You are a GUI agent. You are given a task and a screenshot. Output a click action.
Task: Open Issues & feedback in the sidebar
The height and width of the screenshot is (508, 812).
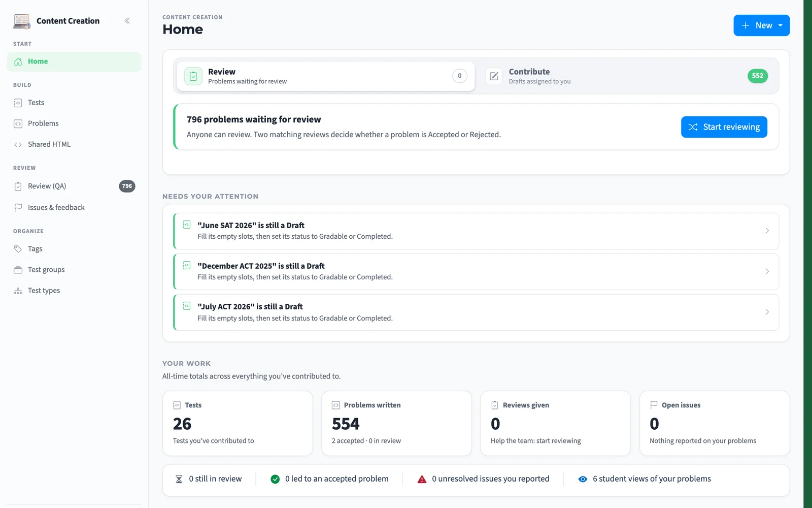(74, 207)
